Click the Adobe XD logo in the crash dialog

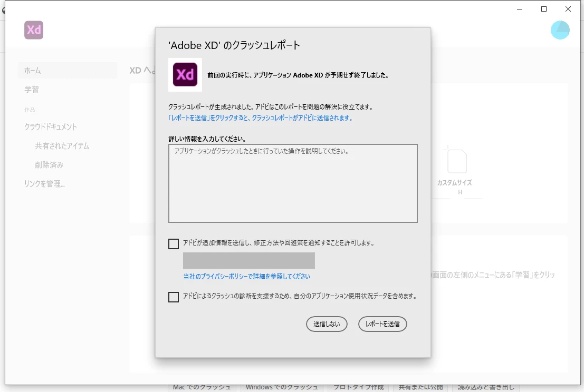[185, 75]
